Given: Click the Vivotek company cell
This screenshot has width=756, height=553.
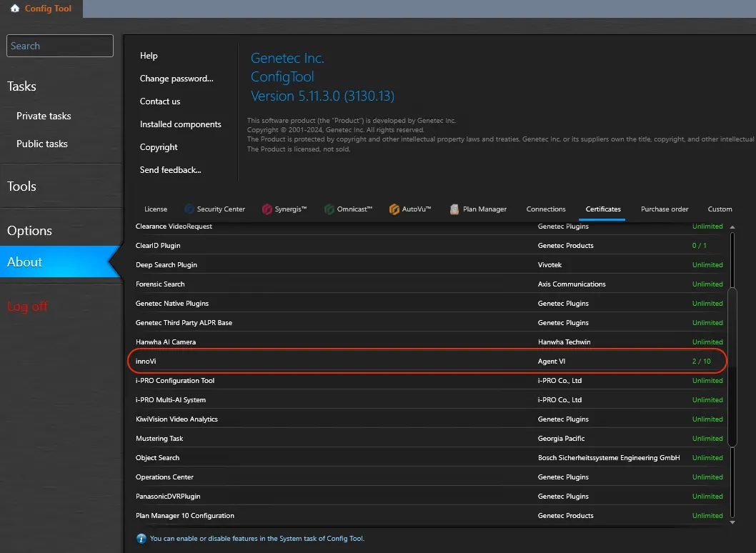Looking at the screenshot, I should point(549,264).
